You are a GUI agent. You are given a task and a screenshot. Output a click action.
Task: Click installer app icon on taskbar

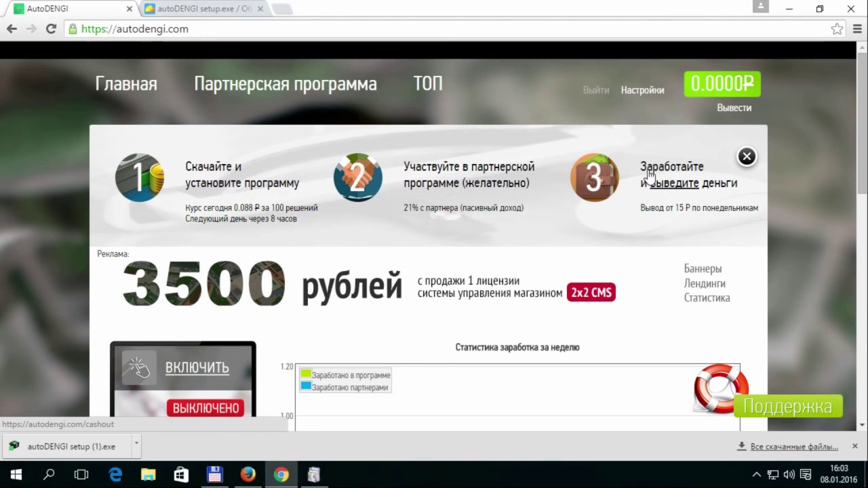tap(313, 474)
